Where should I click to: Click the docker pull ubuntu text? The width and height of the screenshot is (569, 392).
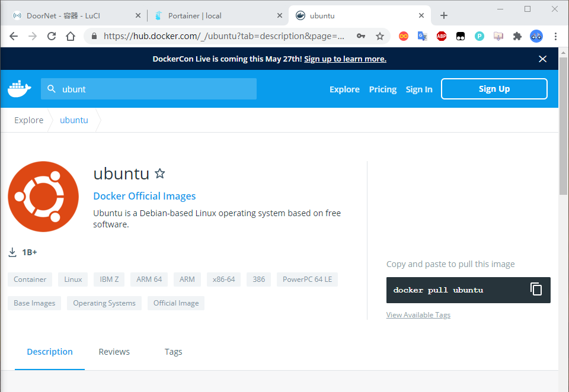[x=438, y=290]
